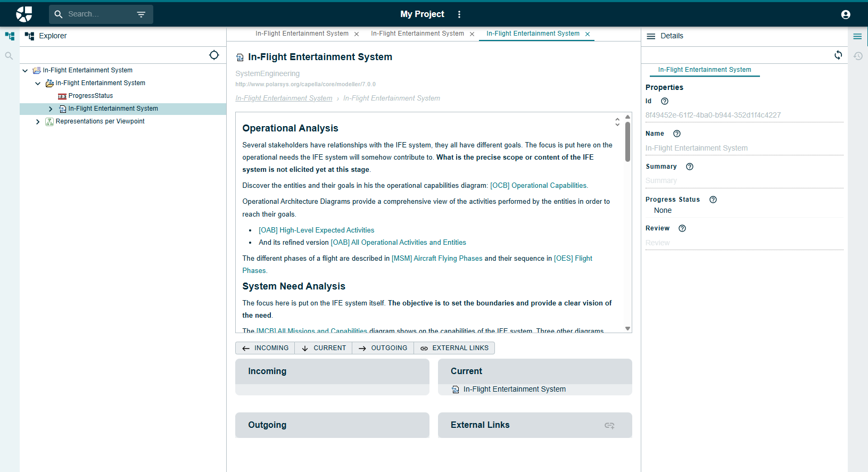The width and height of the screenshot is (868, 472).
Task: Click the In-Flight Entertainment System breadcrumb link
Action: [284, 98]
